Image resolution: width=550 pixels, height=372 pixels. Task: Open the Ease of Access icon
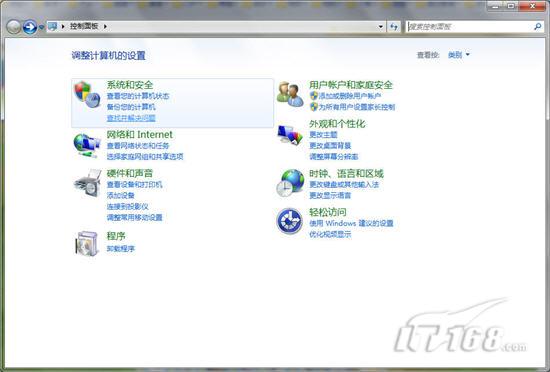[x=289, y=221]
